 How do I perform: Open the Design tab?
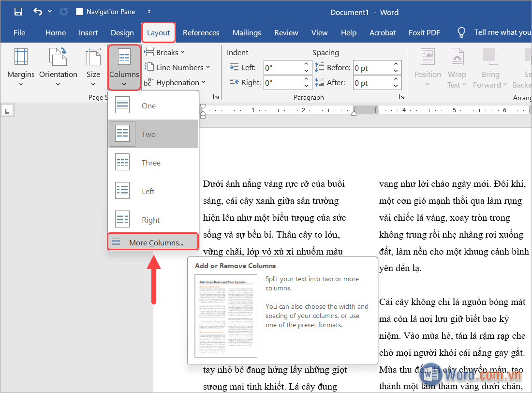tap(122, 32)
